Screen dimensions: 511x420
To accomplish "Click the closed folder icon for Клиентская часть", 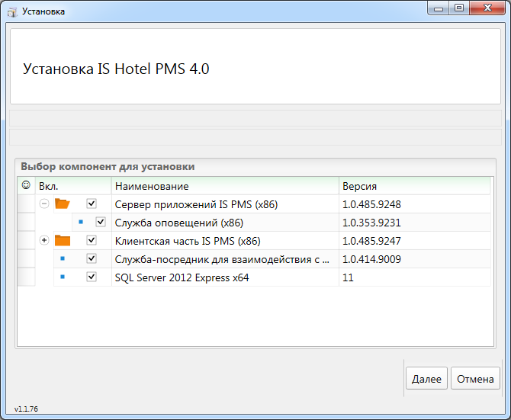I will [x=63, y=240].
